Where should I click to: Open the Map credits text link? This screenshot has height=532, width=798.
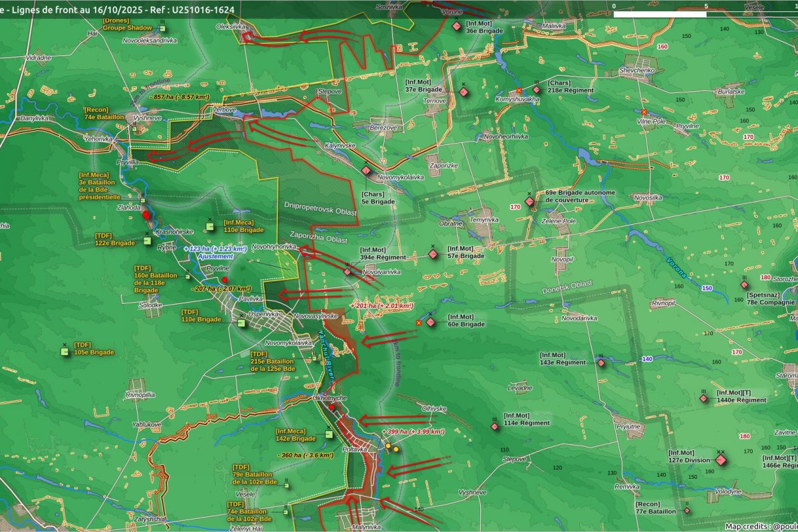(761, 526)
